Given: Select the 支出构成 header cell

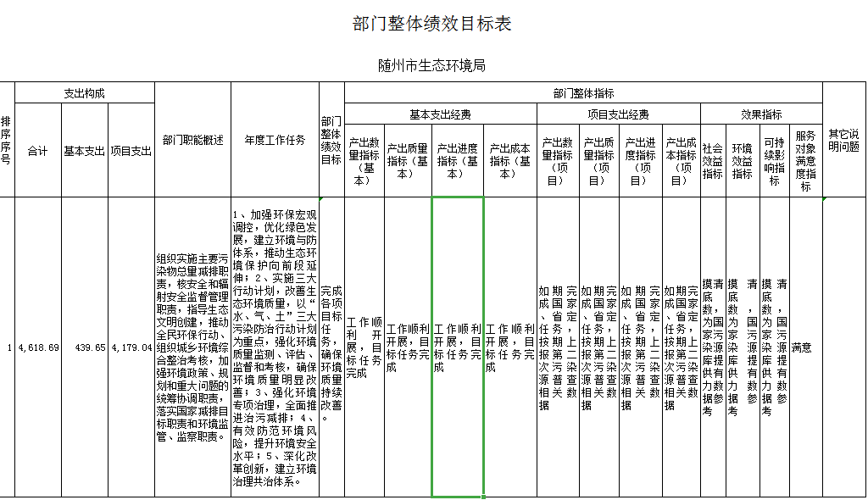Looking at the screenshot, I should tap(85, 93).
